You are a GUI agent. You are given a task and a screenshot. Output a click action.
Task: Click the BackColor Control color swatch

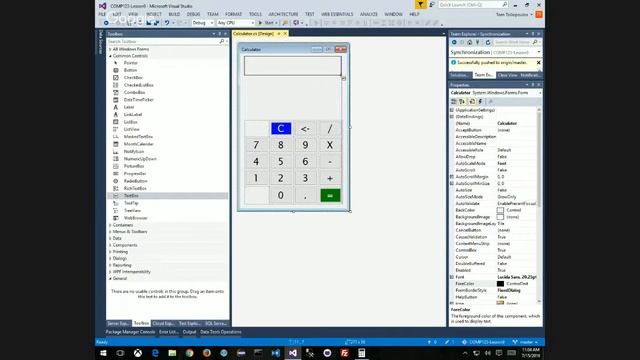pyautogui.click(x=500, y=210)
